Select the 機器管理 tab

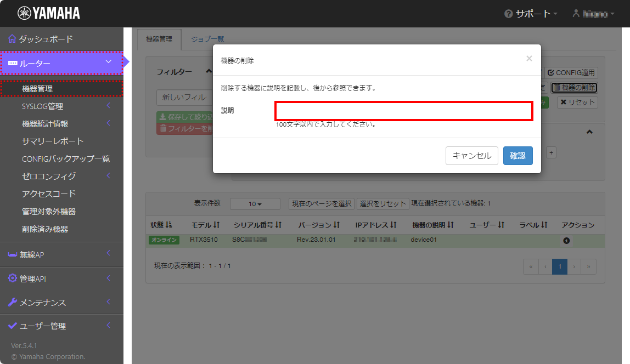point(159,39)
